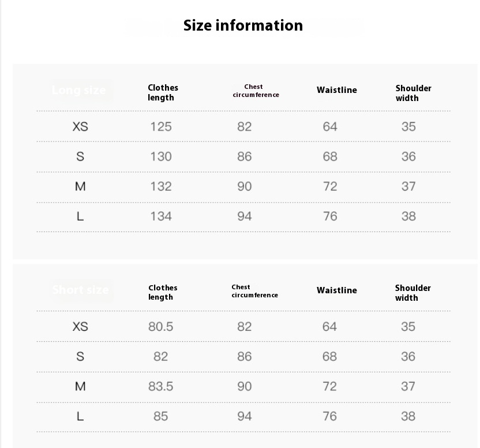Click clothes length value 134
Screen dimensions: 480x448
pos(161,216)
